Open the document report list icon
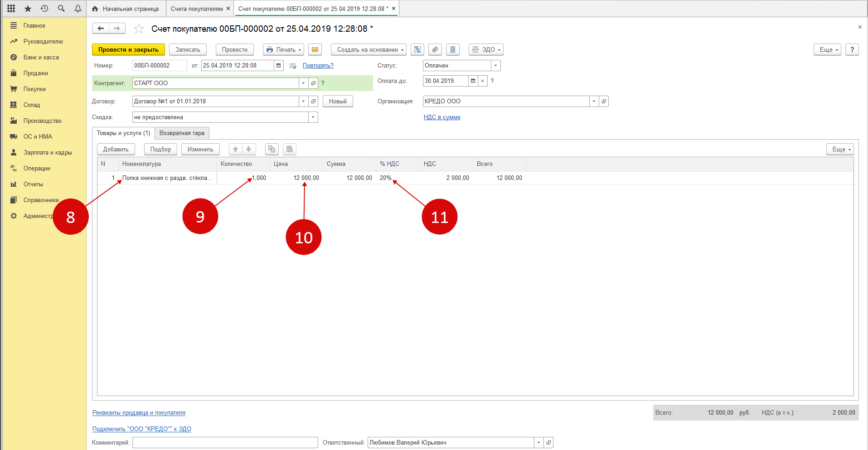The height and width of the screenshot is (450, 868). [453, 49]
